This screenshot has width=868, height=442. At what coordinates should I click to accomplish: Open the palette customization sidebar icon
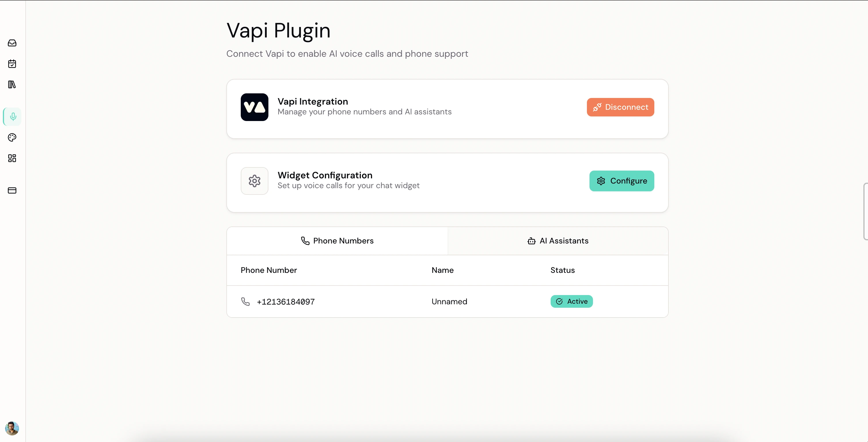(x=12, y=137)
